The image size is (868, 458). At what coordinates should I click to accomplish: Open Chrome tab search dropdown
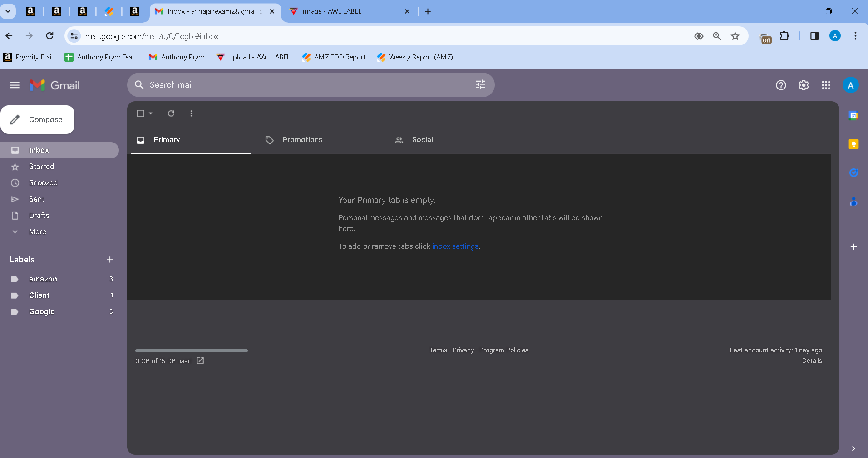pos(8,11)
